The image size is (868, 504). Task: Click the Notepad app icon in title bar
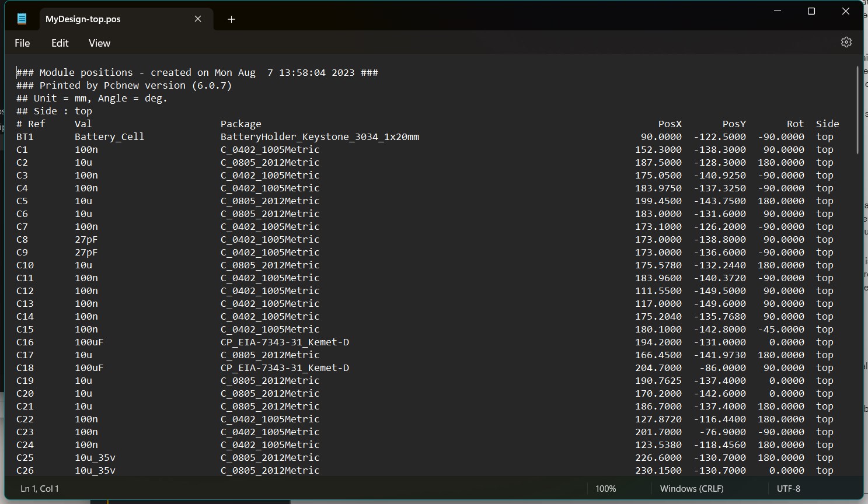pyautogui.click(x=22, y=19)
